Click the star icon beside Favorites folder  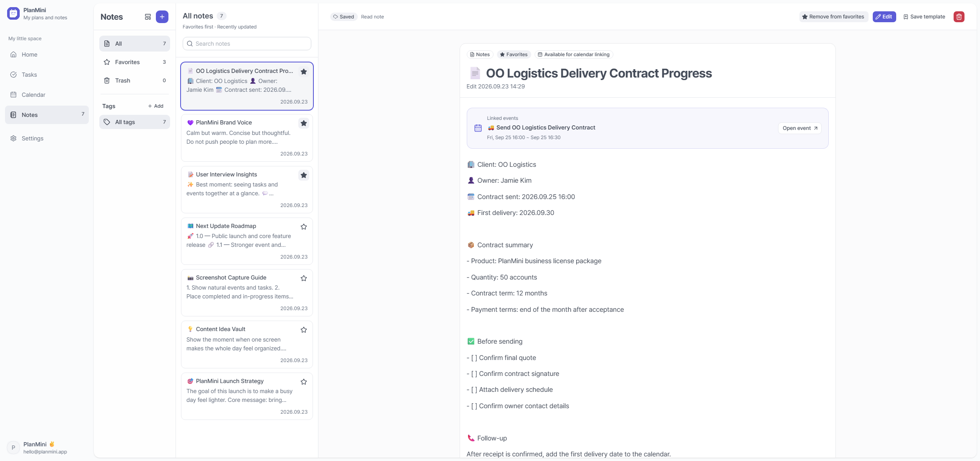point(107,62)
